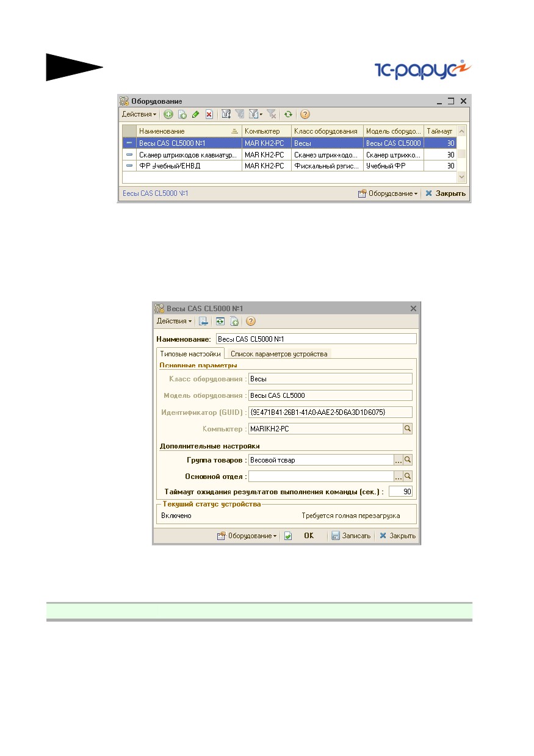The image size is (534, 756).
Task: Click Закрыть button in Весы form
Action: point(398,536)
